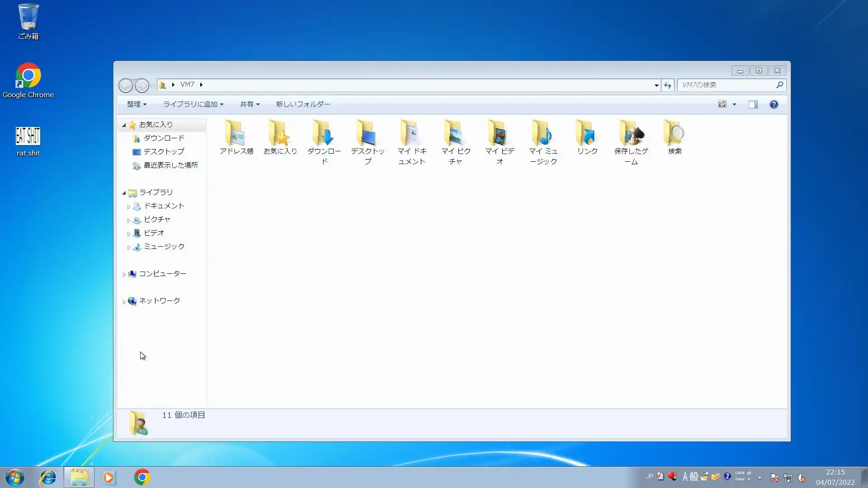Screen dimensions: 868x488
Task: Click the refresh button beside address bar
Action: pyautogui.click(x=668, y=85)
